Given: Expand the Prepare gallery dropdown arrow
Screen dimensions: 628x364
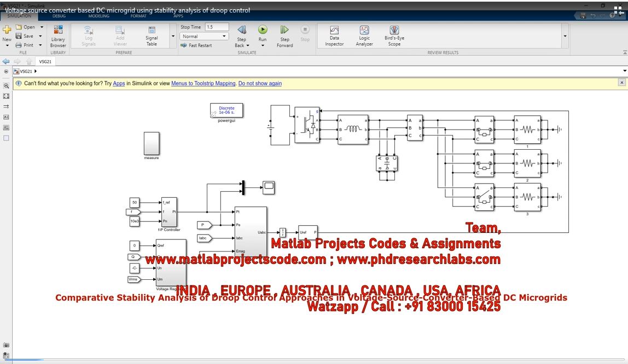Looking at the screenshot, I should (173, 37).
